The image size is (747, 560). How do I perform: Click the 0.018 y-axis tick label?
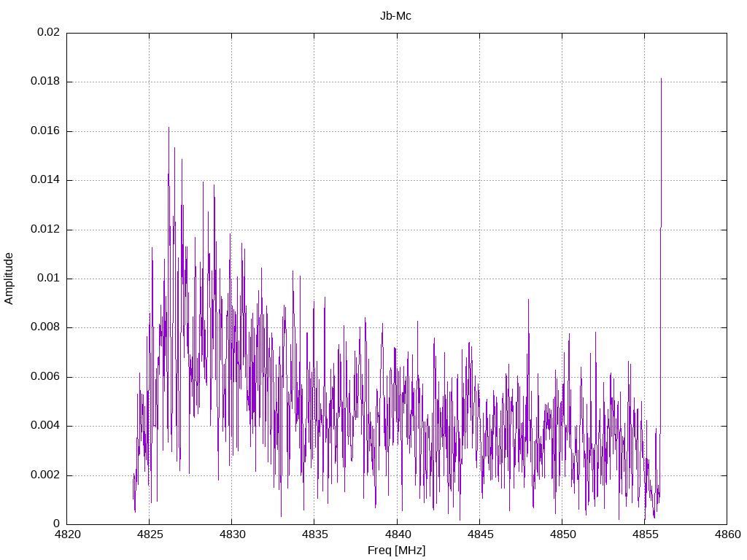click(45, 81)
